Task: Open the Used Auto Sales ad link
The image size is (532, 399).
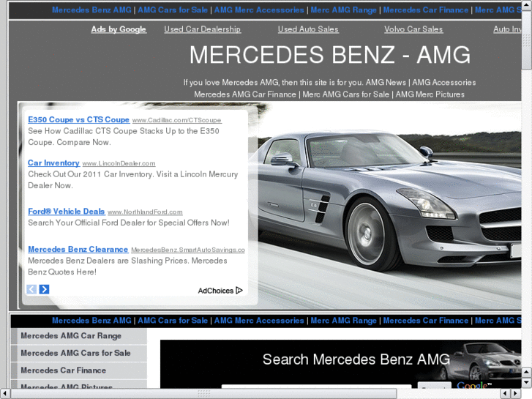Action: coord(308,29)
